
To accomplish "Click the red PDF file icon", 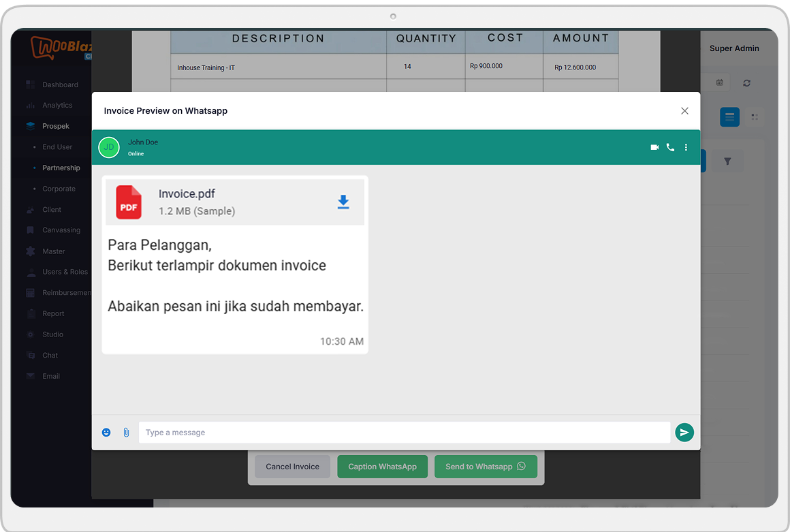I will point(129,202).
